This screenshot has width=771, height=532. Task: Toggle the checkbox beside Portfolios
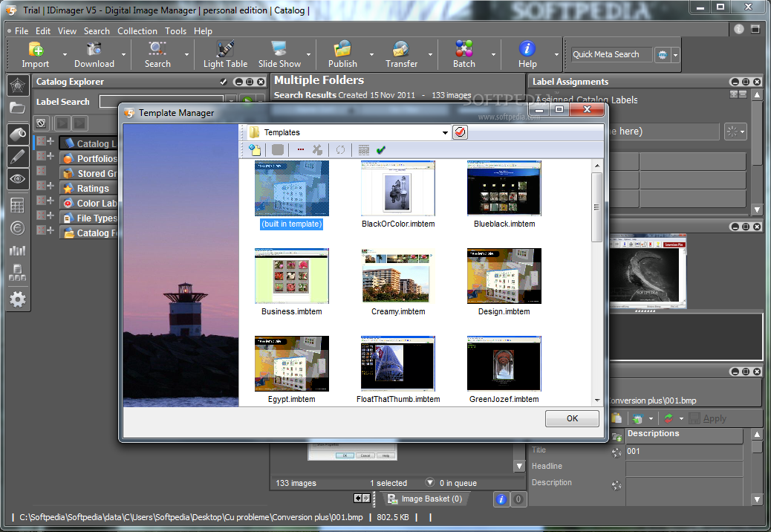point(42,156)
